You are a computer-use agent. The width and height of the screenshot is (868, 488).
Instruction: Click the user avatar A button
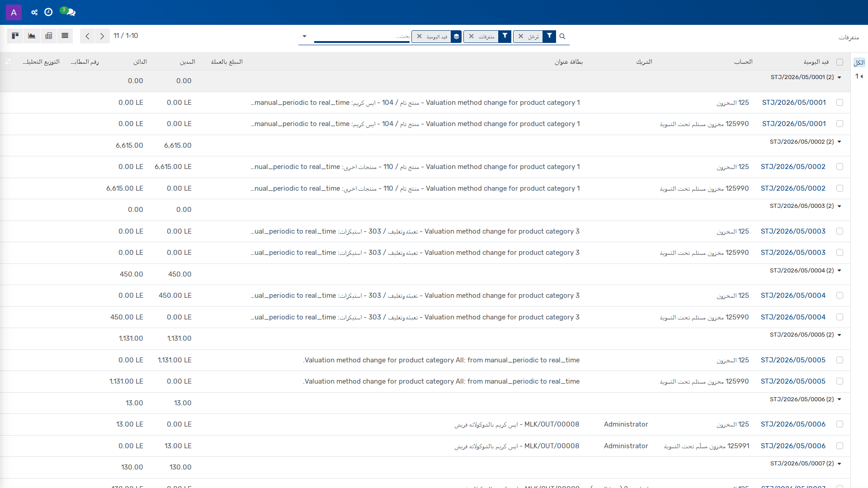pos(14,12)
